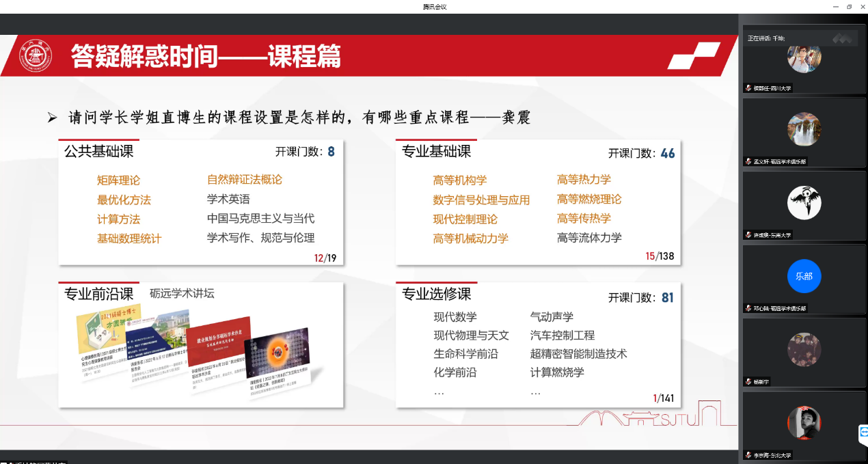
Task: Click the 腾讯会议 window title
Action: coord(434,7)
